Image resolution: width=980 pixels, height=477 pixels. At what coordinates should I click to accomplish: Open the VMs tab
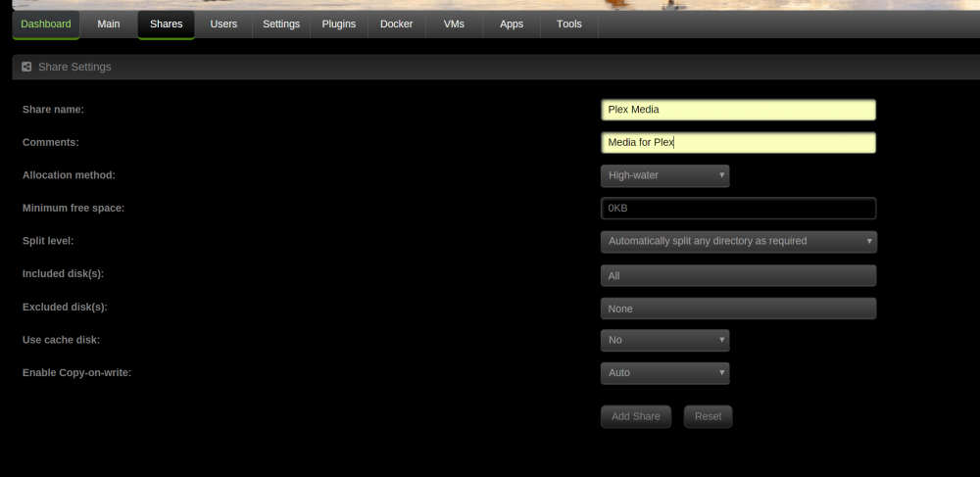(x=454, y=24)
